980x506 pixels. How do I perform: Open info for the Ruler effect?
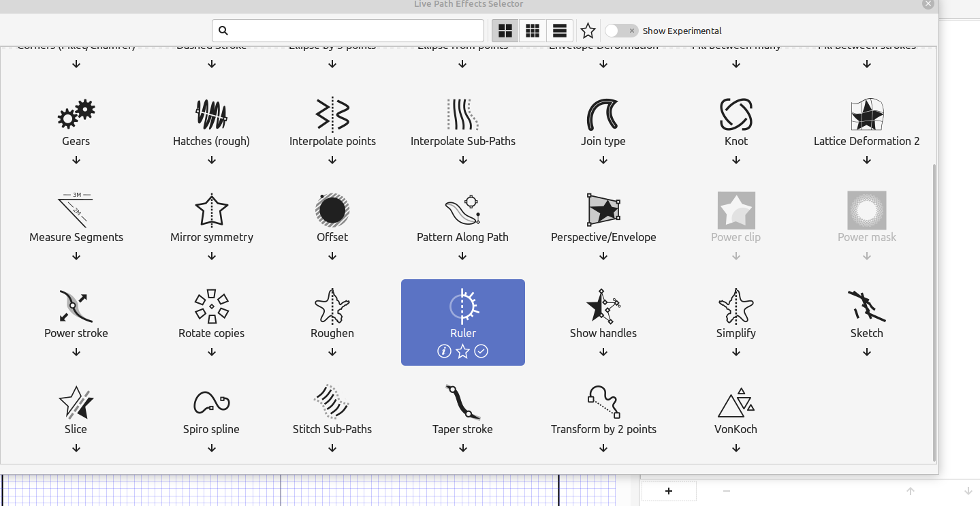pos(444,351)
